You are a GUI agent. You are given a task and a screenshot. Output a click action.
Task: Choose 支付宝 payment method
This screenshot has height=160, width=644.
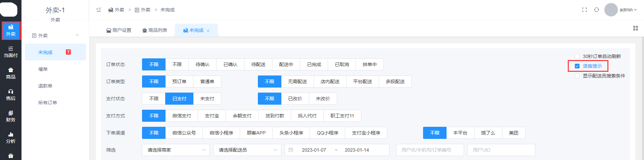pos(212,116)
